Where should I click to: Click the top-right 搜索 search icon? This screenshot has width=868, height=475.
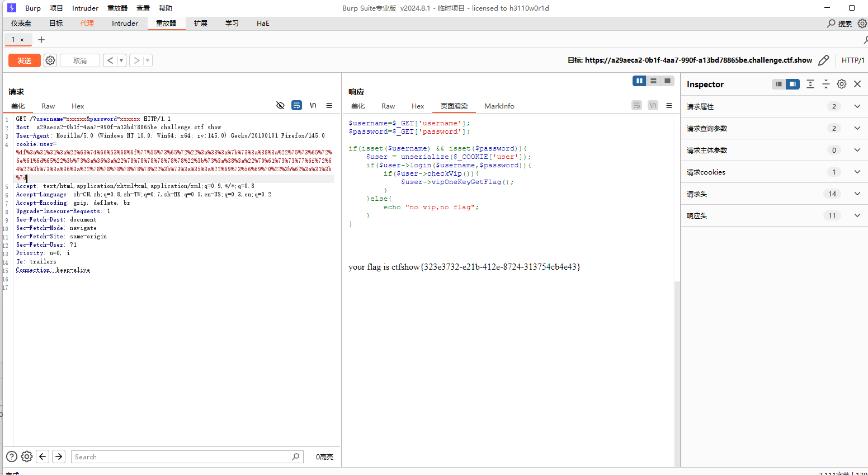tap(832, 23)
